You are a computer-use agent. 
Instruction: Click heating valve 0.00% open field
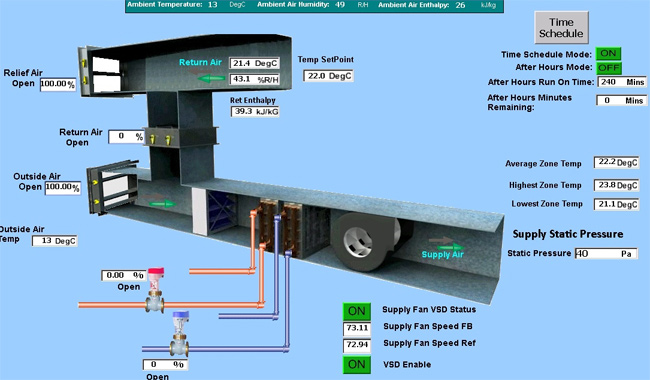tap(123, 275)
